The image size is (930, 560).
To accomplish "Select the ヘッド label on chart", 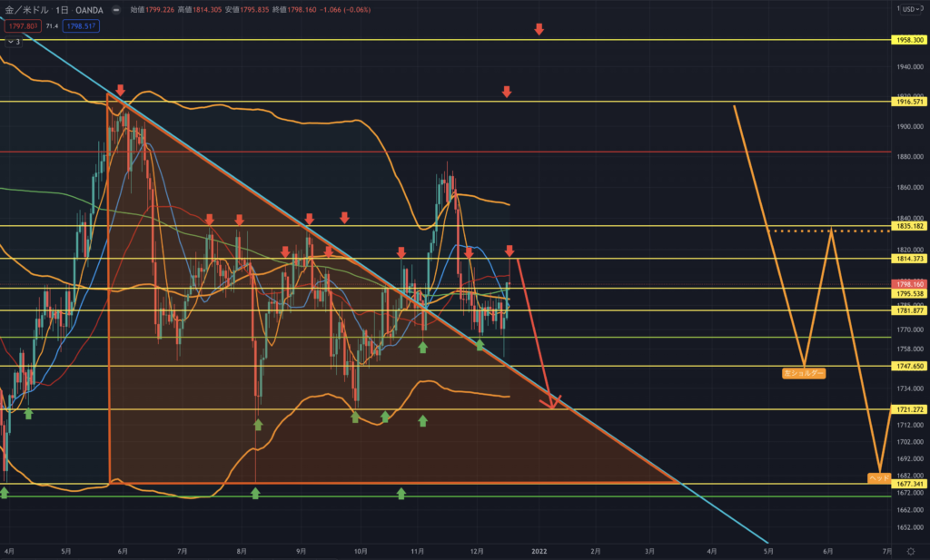I will (x=878, y=476).
